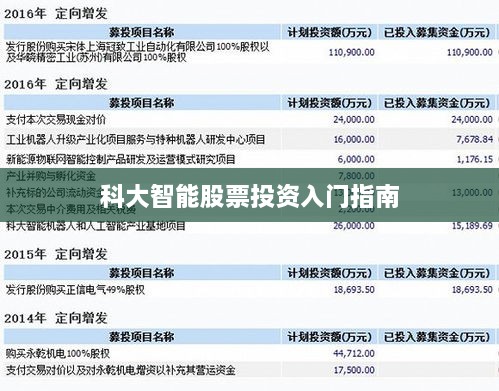Screen dimensions: 499x391
Task: Click the 6,000.00 planned investment value
Action: 356,159
